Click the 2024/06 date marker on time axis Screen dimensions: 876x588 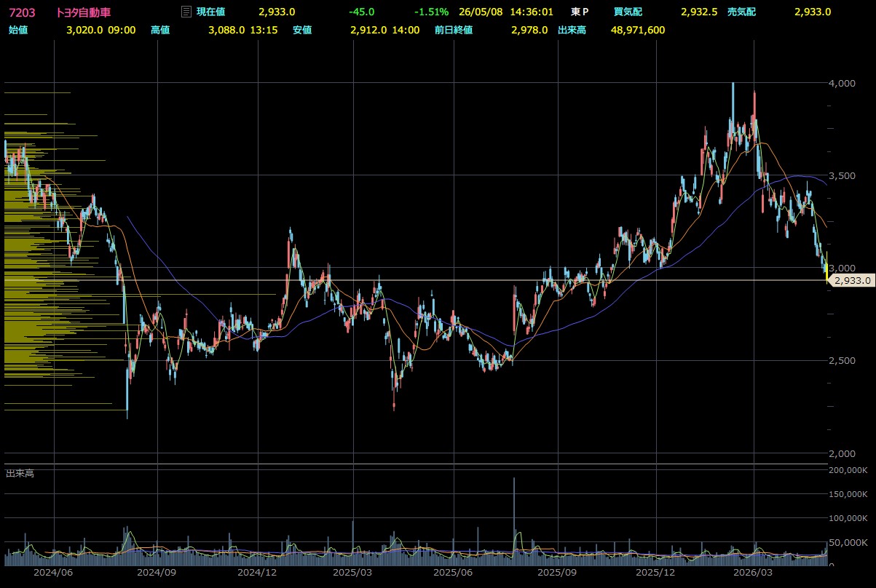(53, 573)
